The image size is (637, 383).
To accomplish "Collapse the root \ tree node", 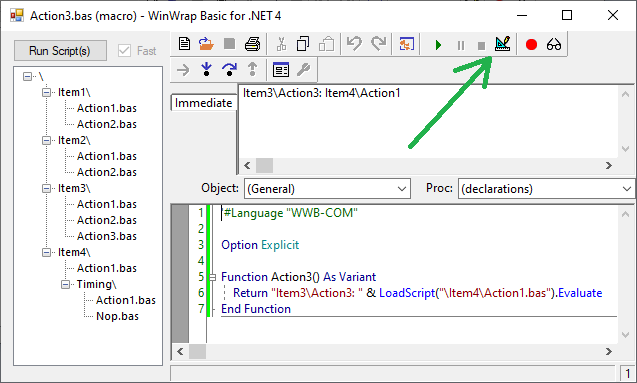I will pos(27,76).
